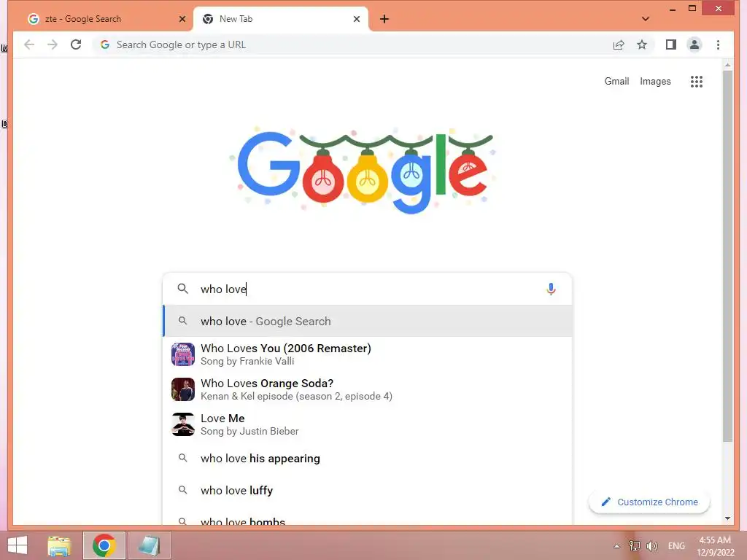
Task: Click the Frankie Valli song thumbnail
Action: tap(183, 354)
